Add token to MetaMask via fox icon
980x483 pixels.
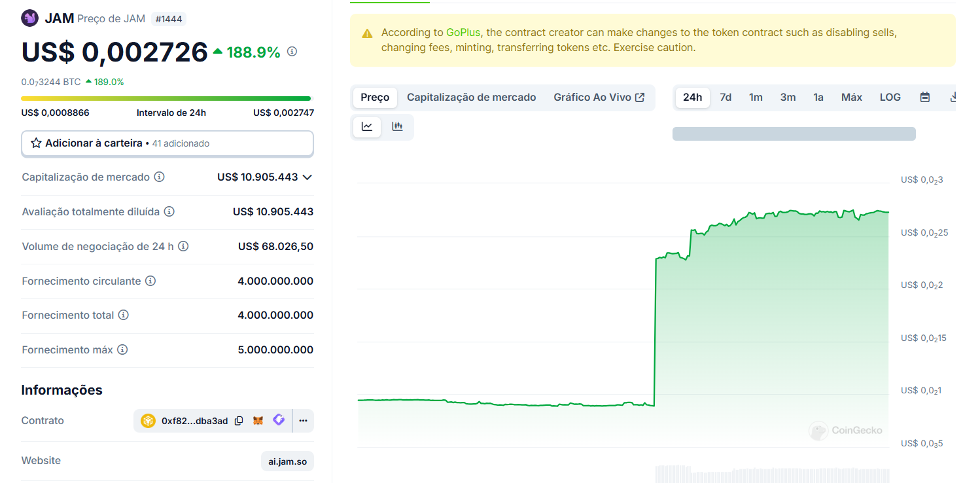tap(258, 421)
